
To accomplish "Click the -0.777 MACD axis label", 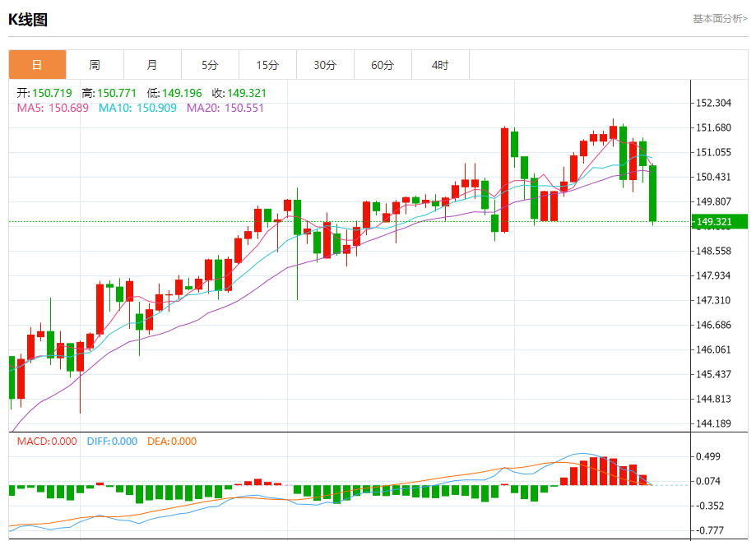I will 710,530.
